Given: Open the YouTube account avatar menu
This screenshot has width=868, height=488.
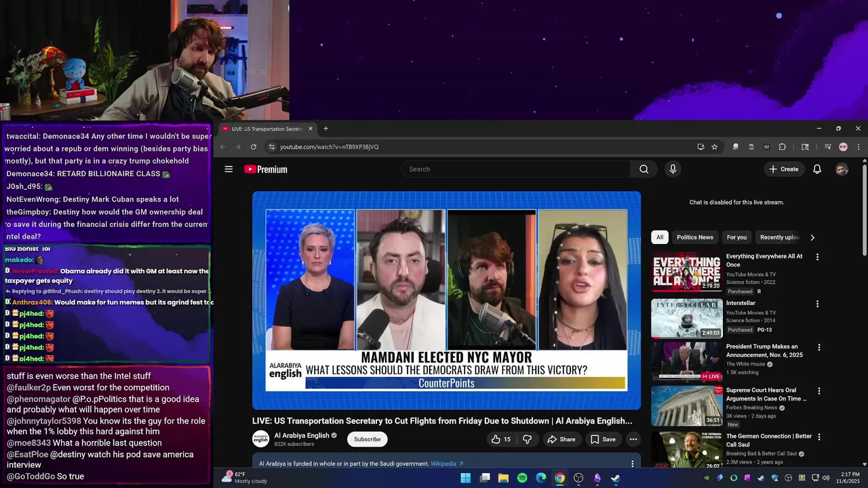Looking at the screenshot, I should (842, 169).
